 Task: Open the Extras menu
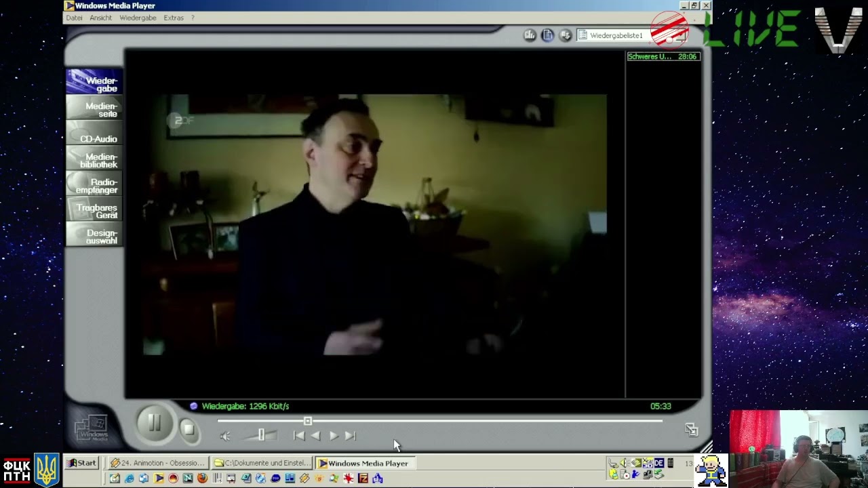click(x=174, y=18)
